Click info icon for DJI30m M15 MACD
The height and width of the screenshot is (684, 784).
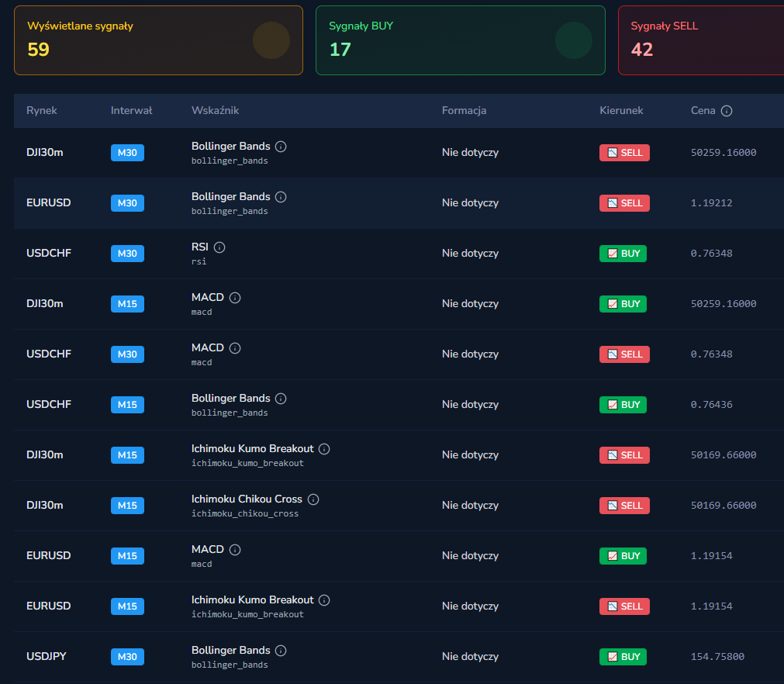(235, 298)
